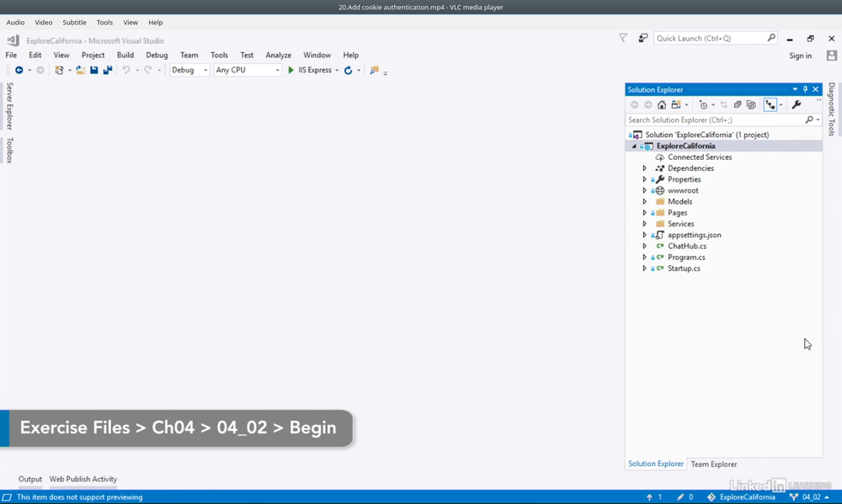The image size is (842, 504).
Task: Open the IIS Express dropdown arrow
Action: [x=338, y=71]
